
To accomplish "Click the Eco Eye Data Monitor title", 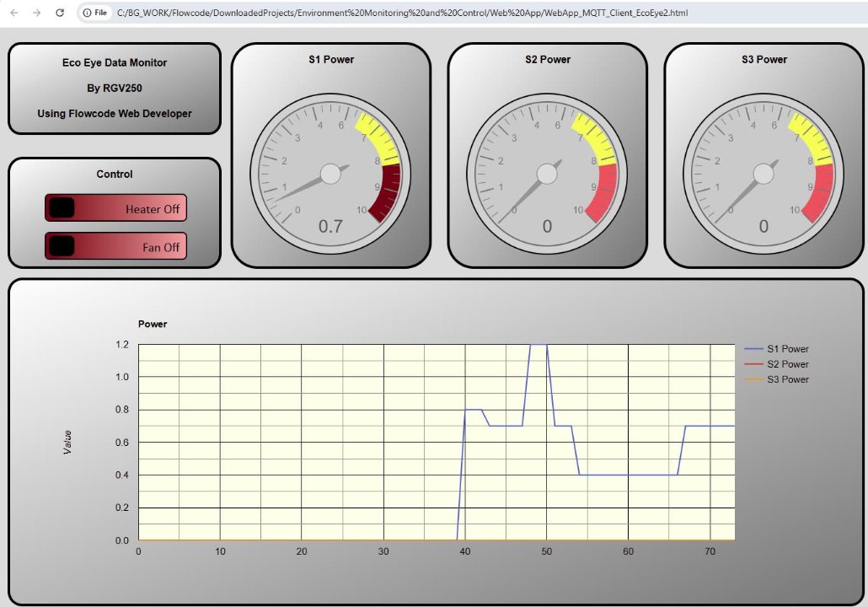I will point(115,62).
